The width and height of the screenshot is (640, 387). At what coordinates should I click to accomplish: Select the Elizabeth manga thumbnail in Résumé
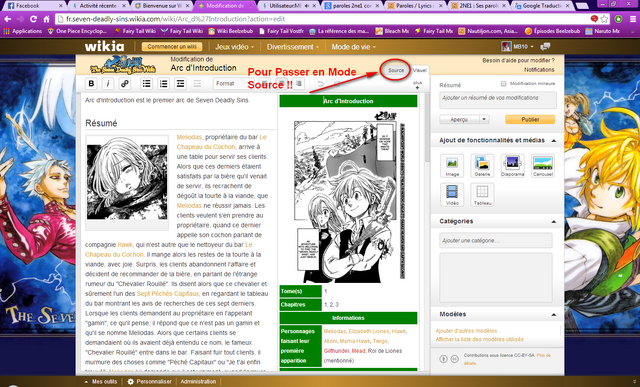127,182
